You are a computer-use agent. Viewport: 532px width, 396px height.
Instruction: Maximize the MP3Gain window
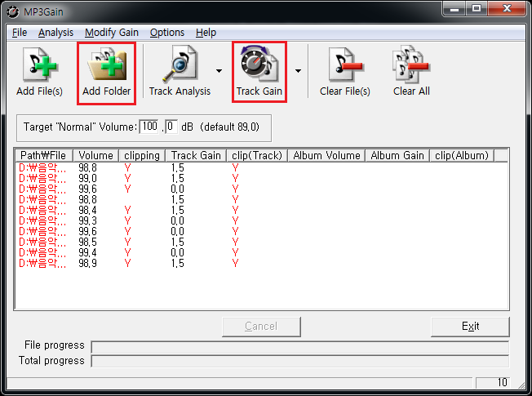[477, 8]
